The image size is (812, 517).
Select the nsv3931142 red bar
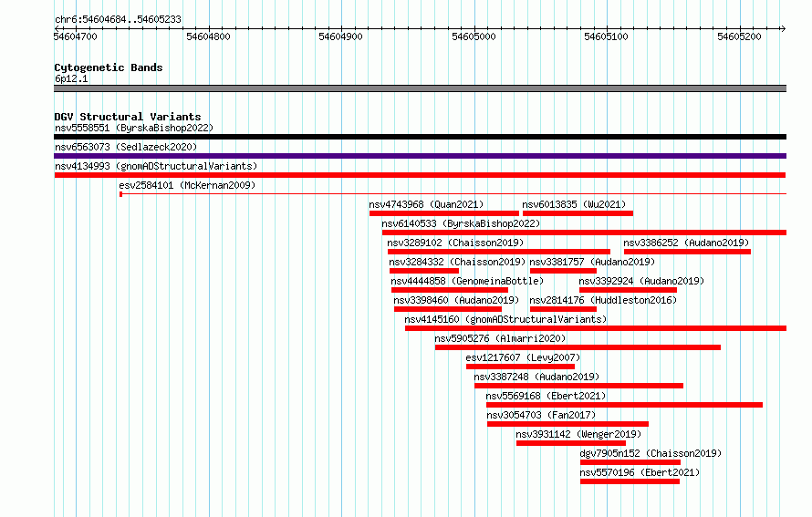pos(571,443)
